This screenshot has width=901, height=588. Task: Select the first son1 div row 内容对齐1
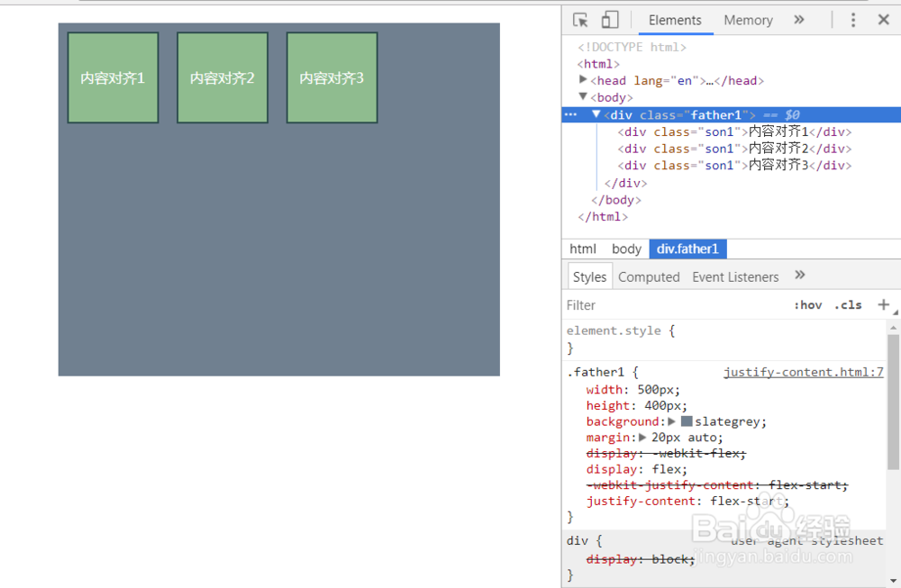pos(734,131)
